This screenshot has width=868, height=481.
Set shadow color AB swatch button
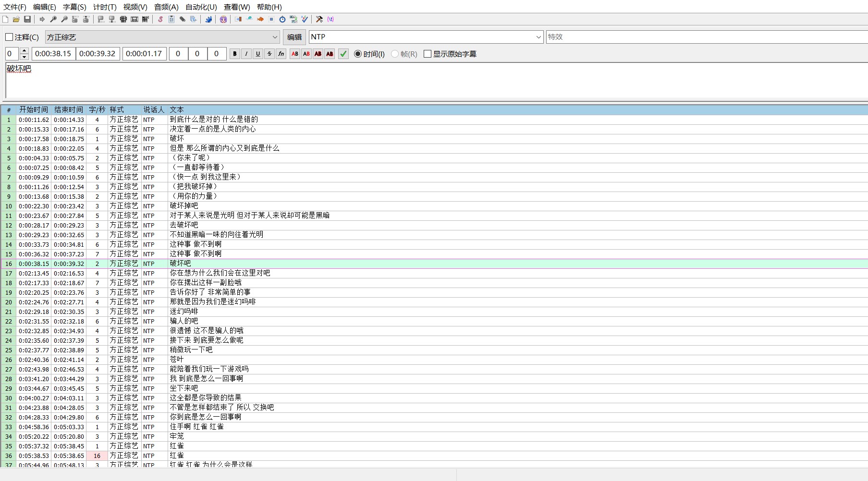pyautogui.click(x=330, y=54)
